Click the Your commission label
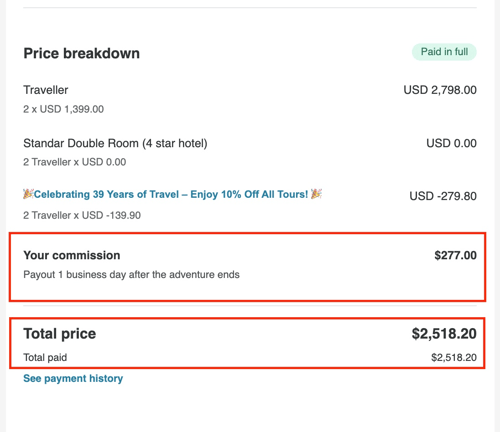This screenshot has width=500, height=432. click(x=72, y=255)
